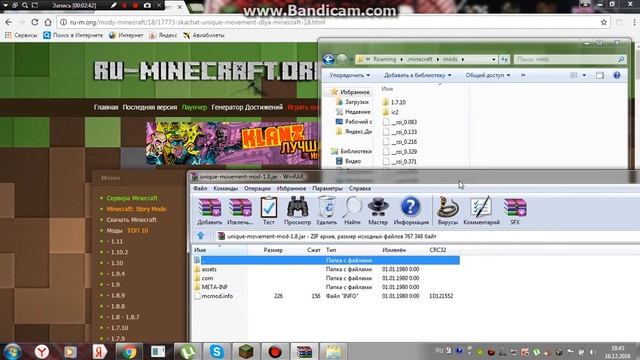Click Bandicam red record icon in taskbar
This screenshot has width=640, height=360.
coord(275,351)
